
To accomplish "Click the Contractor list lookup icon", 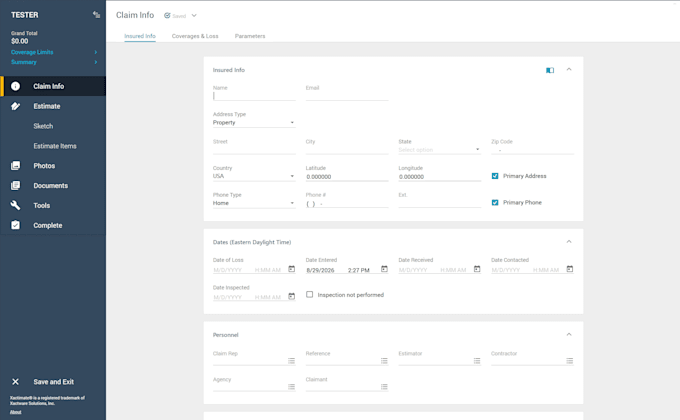I will 570,361.
